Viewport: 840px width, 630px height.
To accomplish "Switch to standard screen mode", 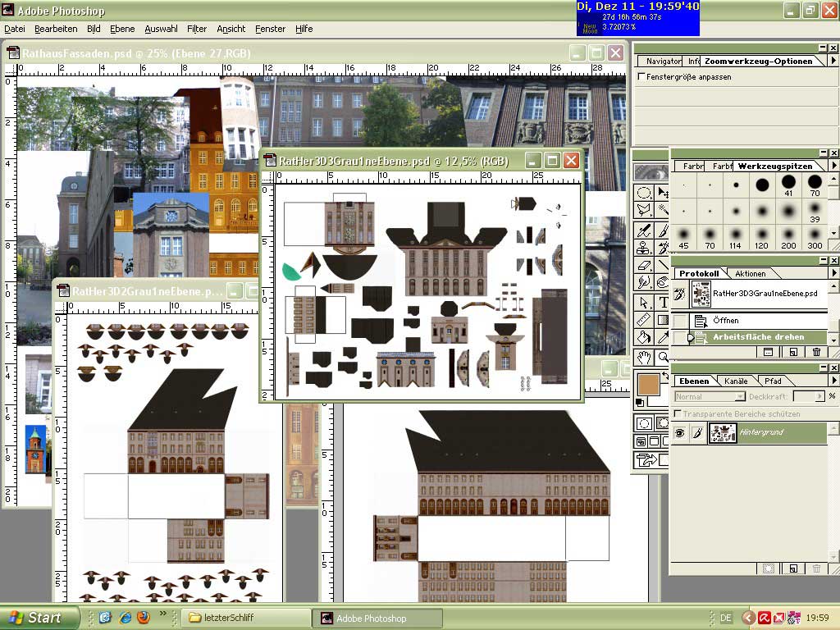I will point(641,441).
